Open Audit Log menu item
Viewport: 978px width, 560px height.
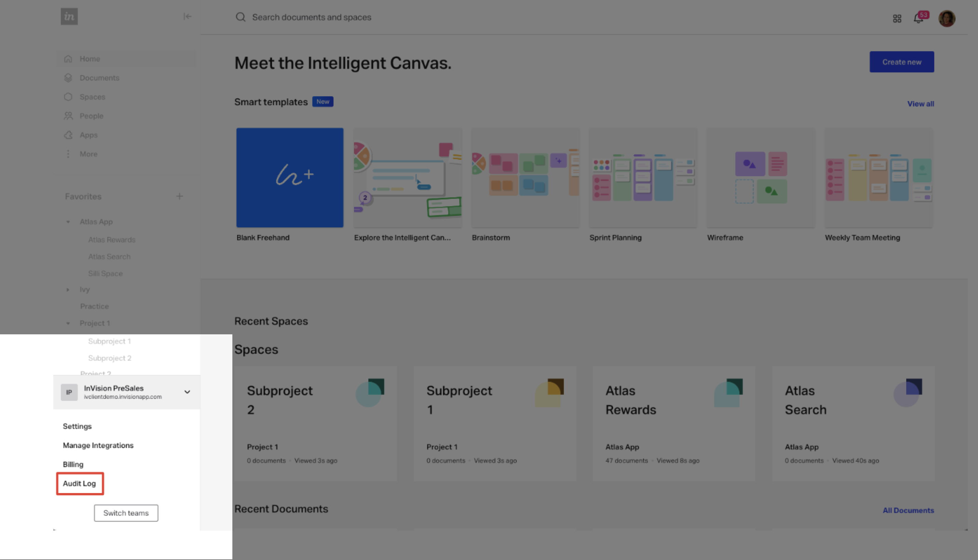tap(79, 484)
